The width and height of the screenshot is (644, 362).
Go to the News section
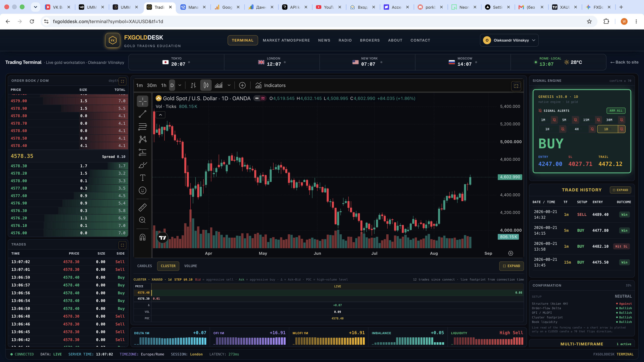point(324,40)
